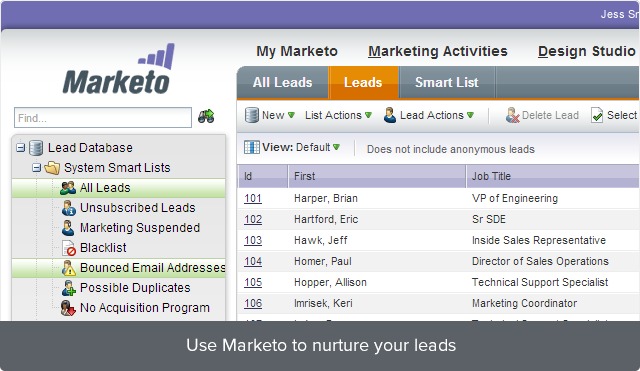Click the binoculars search icon beside Find

pyautogui.click(x=206, y=116)
